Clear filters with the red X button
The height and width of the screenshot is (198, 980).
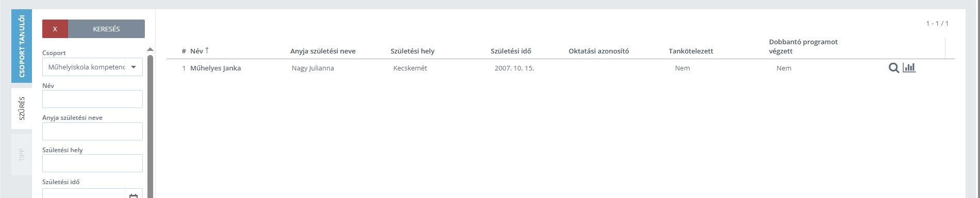[55, 29]
